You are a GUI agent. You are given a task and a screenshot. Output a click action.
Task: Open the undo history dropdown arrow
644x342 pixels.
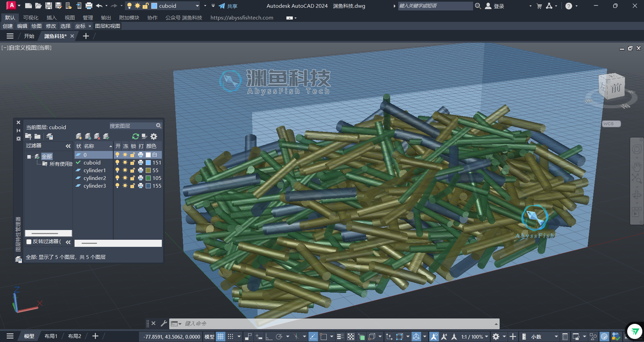(x=107, y=6)
